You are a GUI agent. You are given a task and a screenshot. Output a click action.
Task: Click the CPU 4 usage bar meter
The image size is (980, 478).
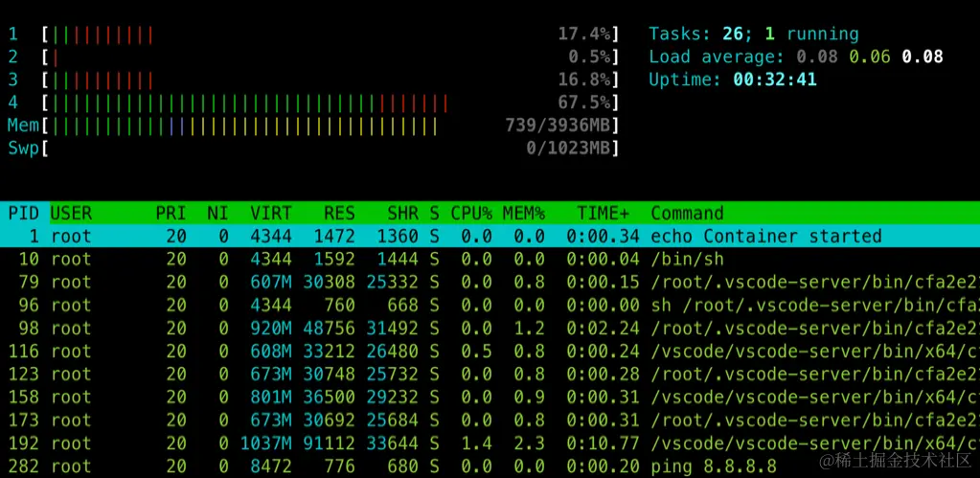tap(331, 102)
